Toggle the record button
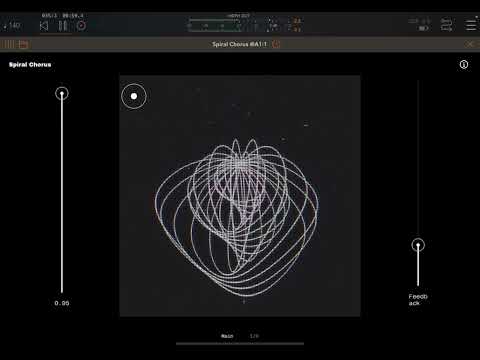Image resolution: width=480 pixels, height=360 pixels. point(81,26)
